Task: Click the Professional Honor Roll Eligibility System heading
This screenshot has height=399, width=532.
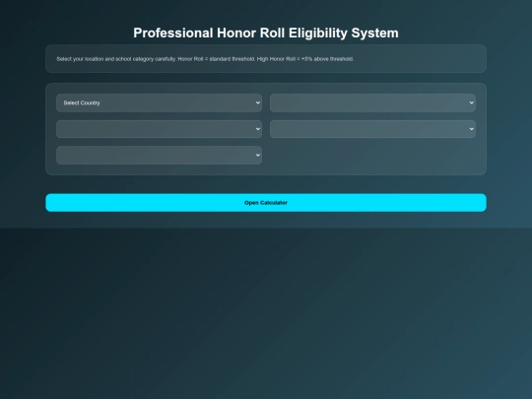Action: click(266, 33)
